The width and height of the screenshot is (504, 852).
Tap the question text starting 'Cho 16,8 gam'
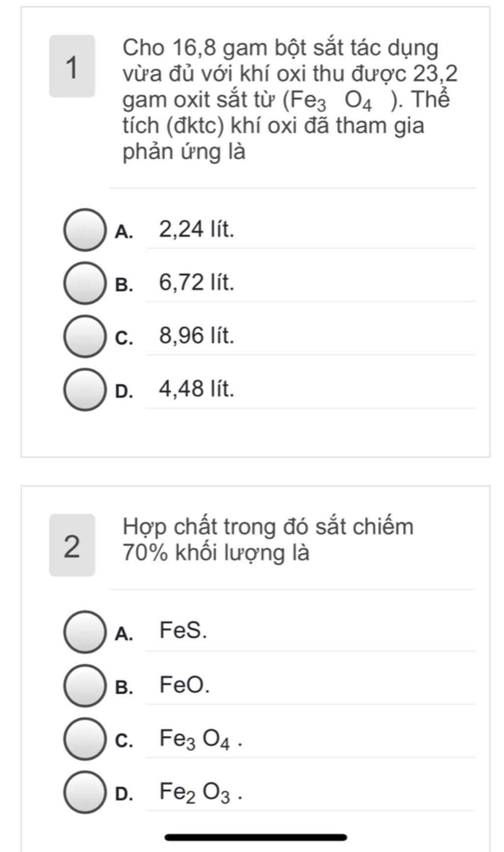(x=285, y=99)
